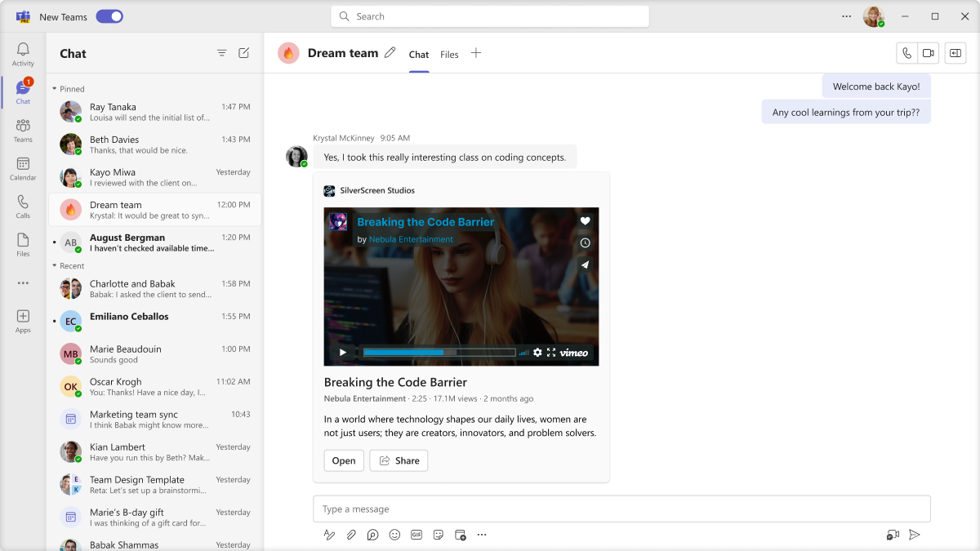
Task: Send the message with the send arrow
Action: [915, 535]
